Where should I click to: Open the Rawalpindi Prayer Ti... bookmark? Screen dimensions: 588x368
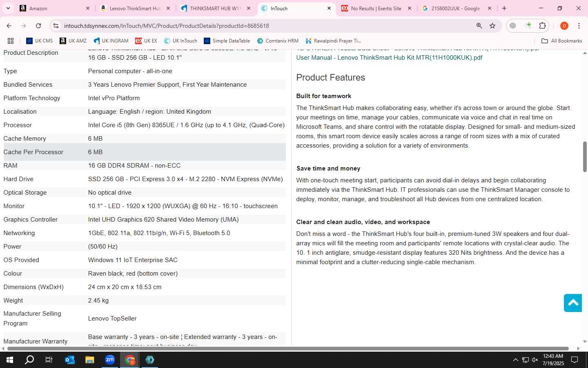click(333, 41)
